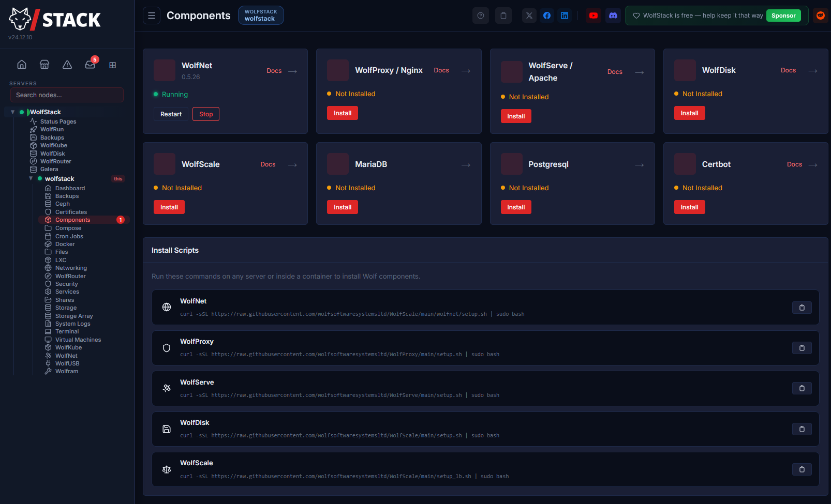
Task: Install the MariaDB component
Action: 343,207
